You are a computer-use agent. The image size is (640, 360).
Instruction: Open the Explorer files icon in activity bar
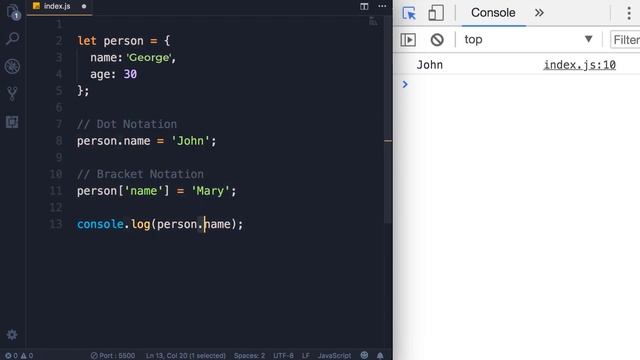pyautogui.click(x=13, y=12)
